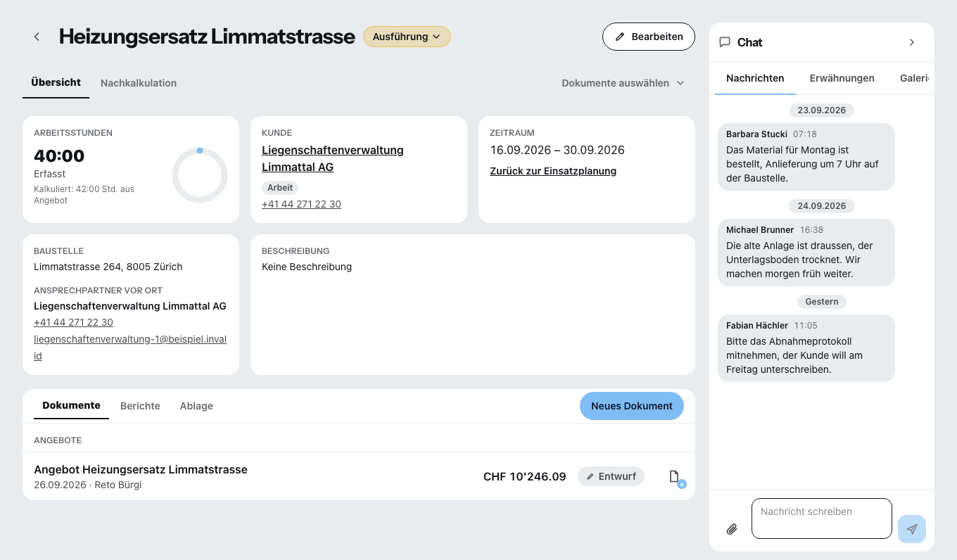
Task: Expand the Dokumente auswählen dropdown
Action: coord(623,83)
